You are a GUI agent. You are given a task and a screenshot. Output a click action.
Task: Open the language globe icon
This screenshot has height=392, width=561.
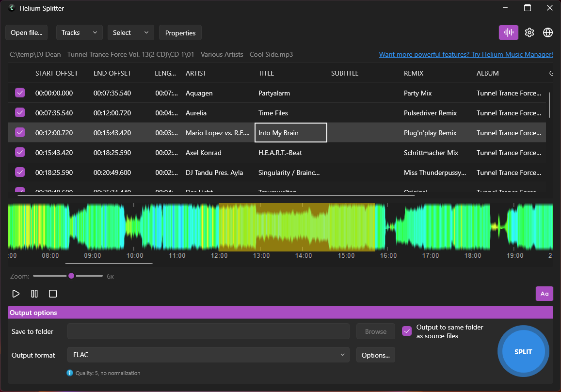point(548,32)
